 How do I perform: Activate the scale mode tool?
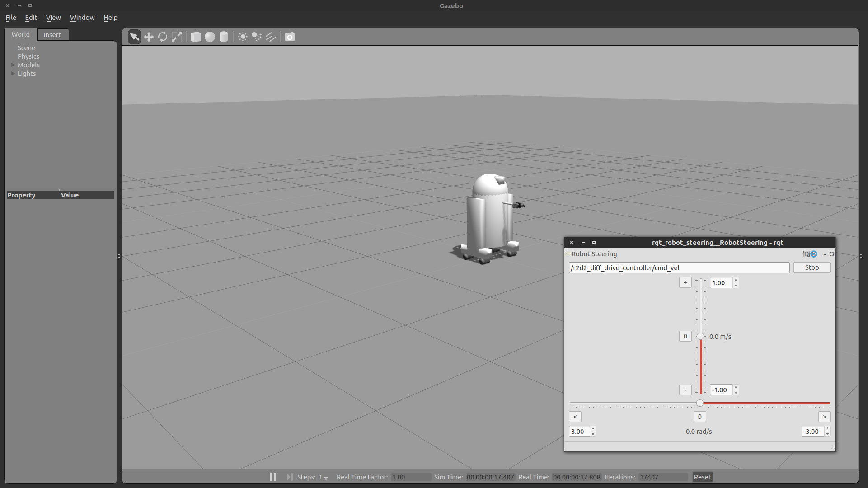point(177,37)
